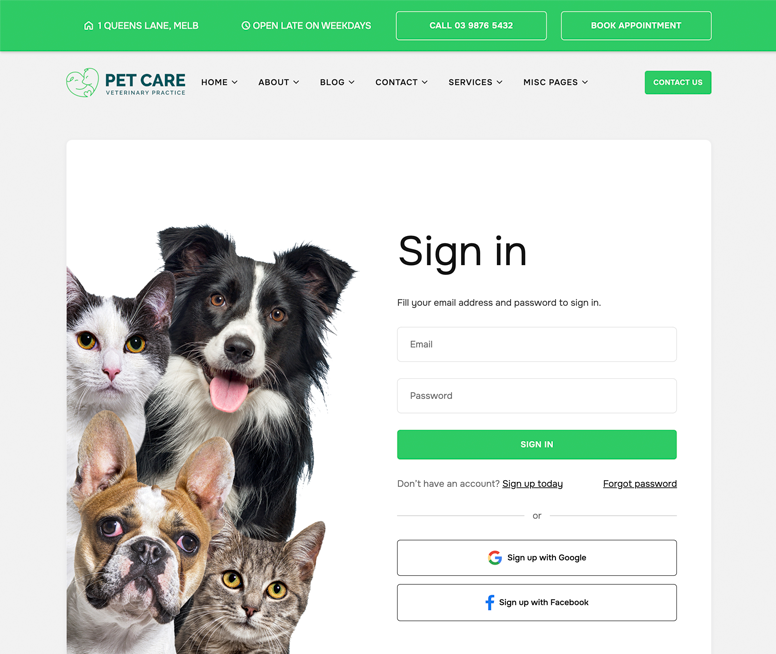
Task: Click the green Contact Us button
Action: (678, 82)
